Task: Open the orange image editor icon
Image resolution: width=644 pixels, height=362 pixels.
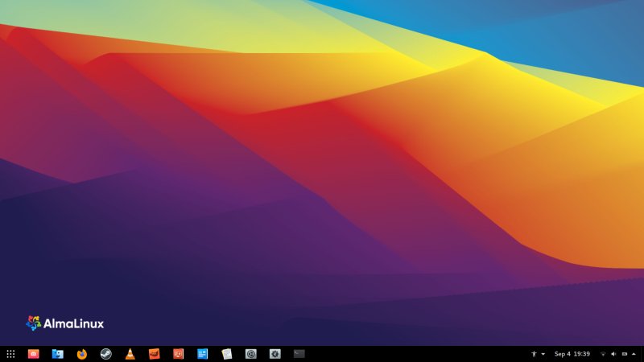Action: pyautogui.click(x=154, y=354)
